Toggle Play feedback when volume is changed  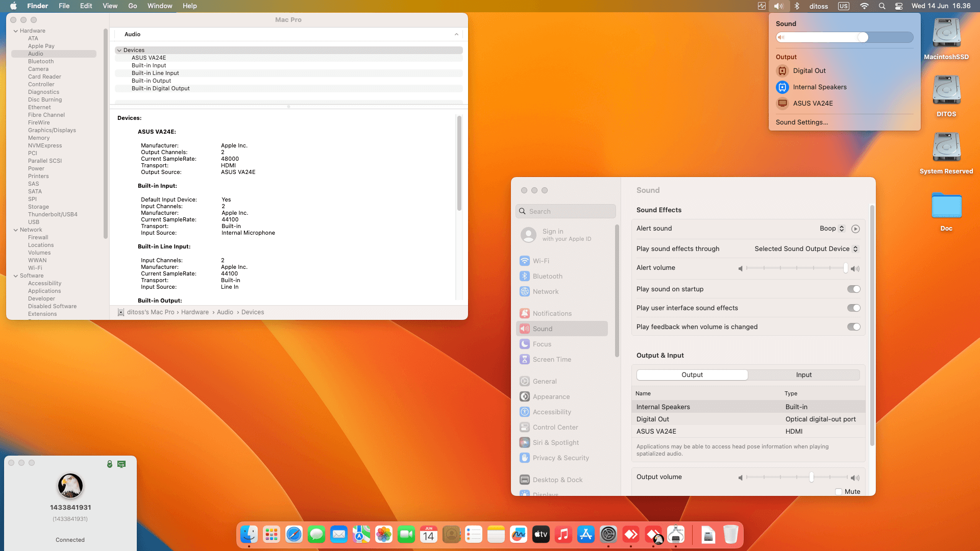(854, 327)
